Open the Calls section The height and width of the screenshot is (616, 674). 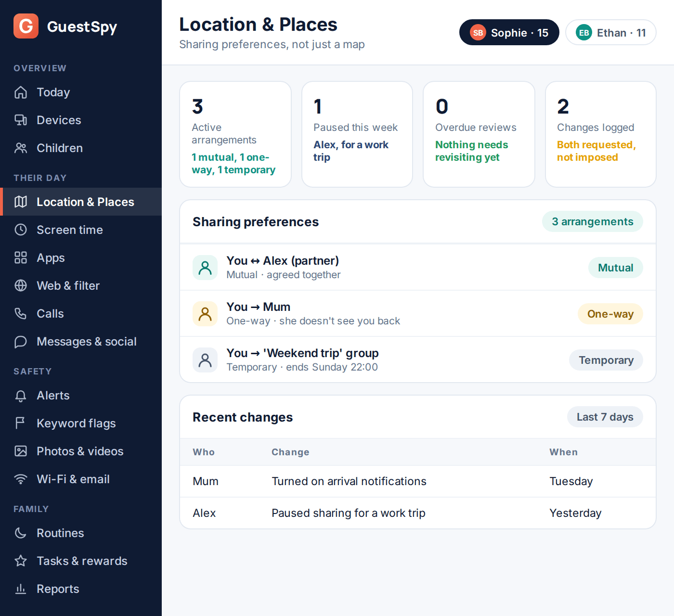click(81, 314)
